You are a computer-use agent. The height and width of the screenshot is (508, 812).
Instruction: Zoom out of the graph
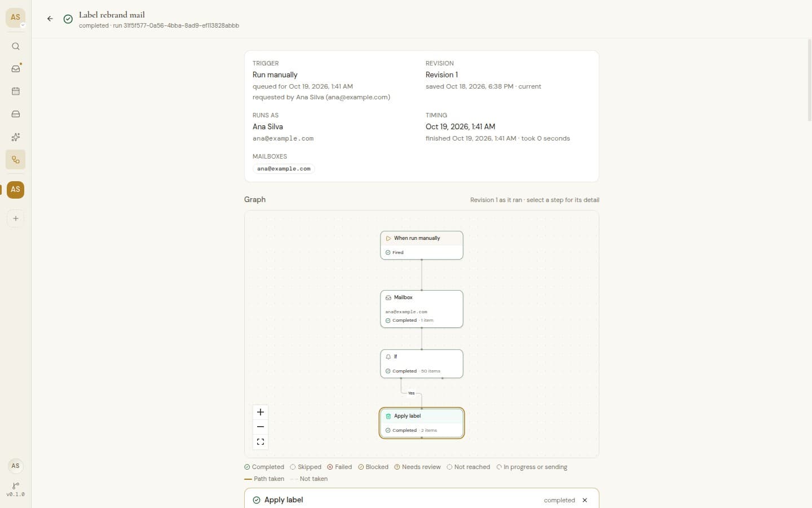(261, 427)
